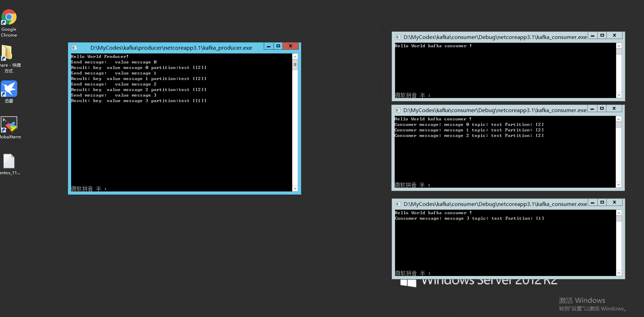Click the "Consumer message: message 1" line

(x=469, y=130)
